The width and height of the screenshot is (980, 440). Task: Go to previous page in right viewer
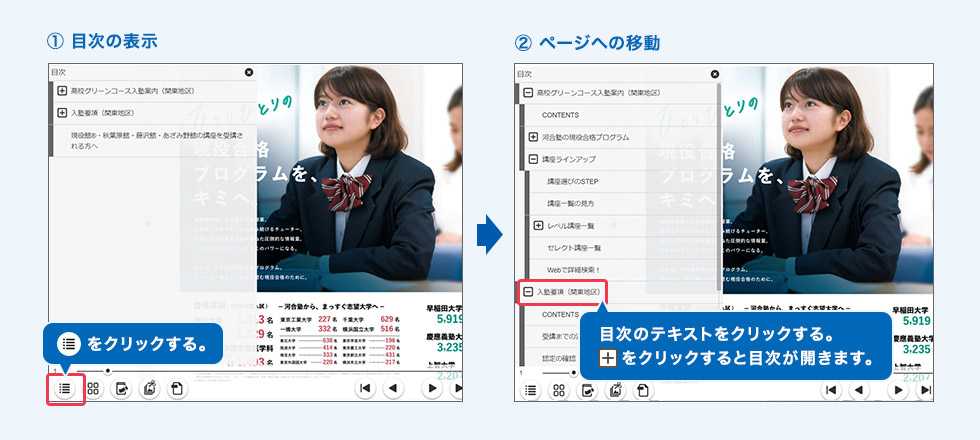coord(861,390)
